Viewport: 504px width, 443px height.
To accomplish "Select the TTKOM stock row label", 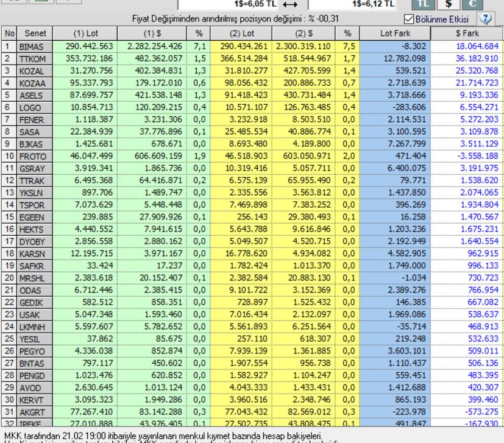I will [35, 59].
